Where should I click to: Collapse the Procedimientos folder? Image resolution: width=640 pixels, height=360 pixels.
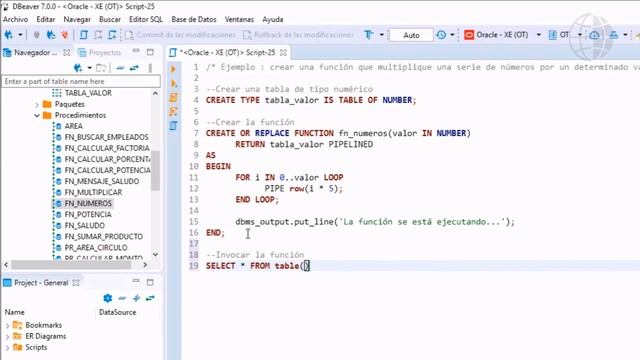pyautogui.click(x=37, y=116)
